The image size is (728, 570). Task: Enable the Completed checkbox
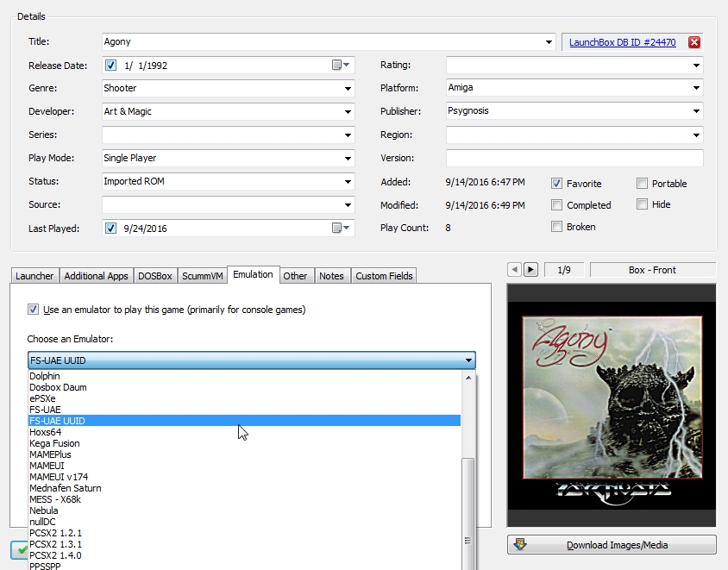coord(557,205)
